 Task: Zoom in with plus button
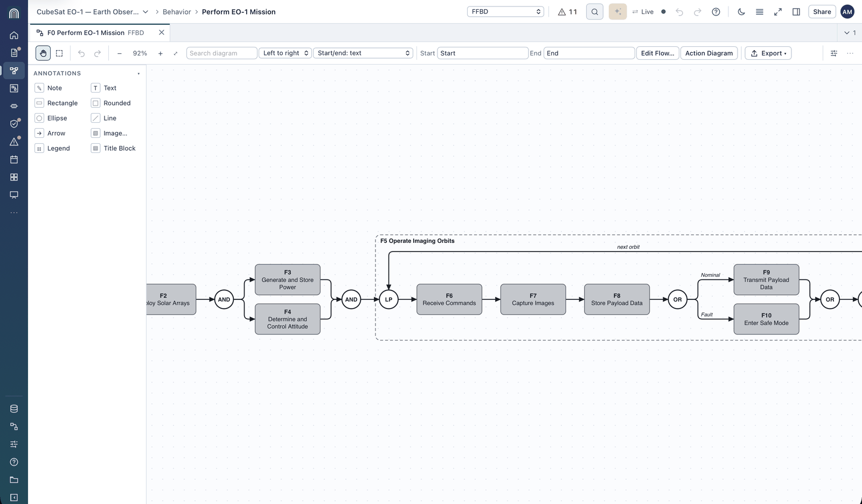(x=161, y=53)
